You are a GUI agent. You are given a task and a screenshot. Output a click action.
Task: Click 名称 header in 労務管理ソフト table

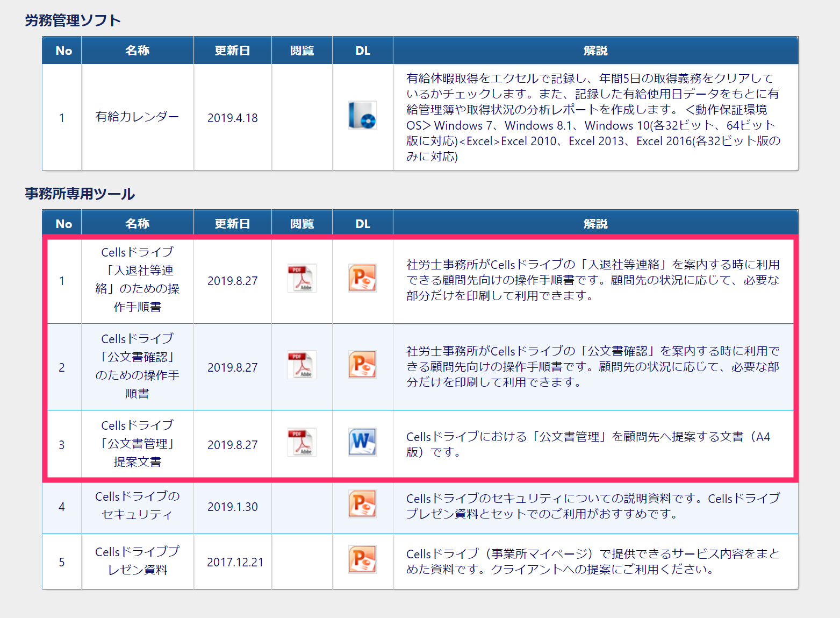point(138,51)
